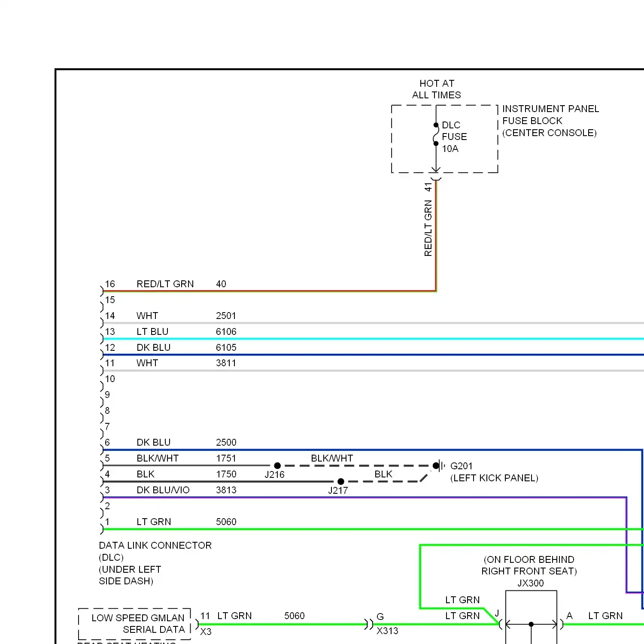This screenshot has width=644, height=644.
Task: Click the 'HOT AT ALL TIMES' label
Action: coord(437,89)
